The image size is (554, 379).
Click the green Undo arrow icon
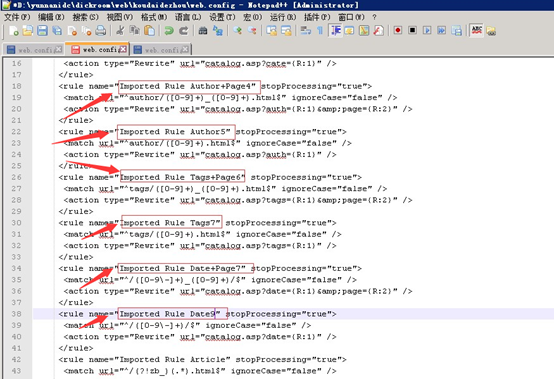click(169, 31)
